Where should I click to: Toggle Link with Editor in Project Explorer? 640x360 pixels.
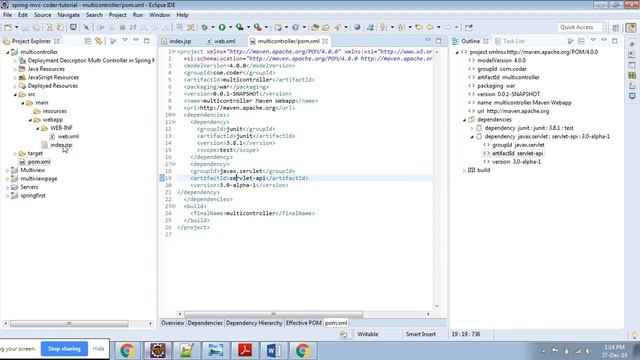(98, 41)
